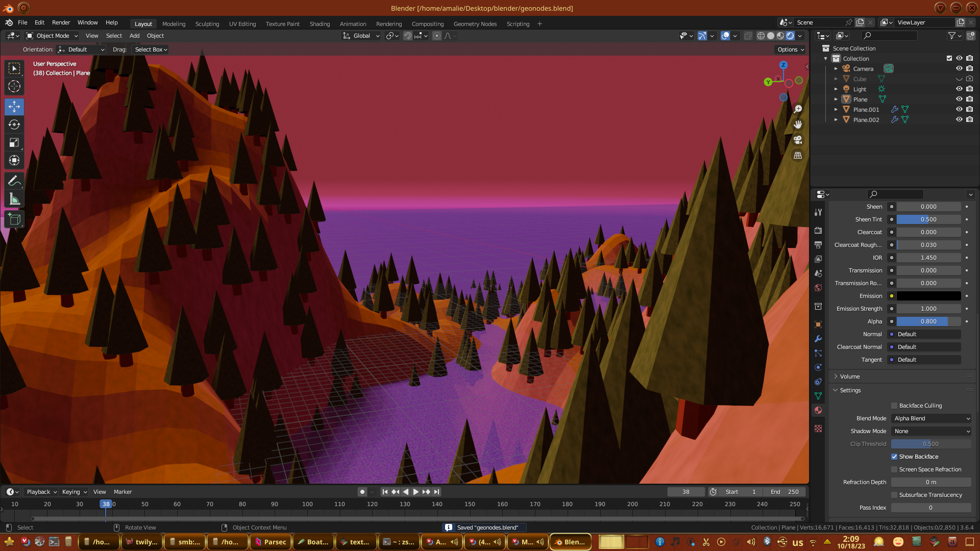Select the Measure tool
The width and height of the screenshot is (980, 551).
point(14,199)
